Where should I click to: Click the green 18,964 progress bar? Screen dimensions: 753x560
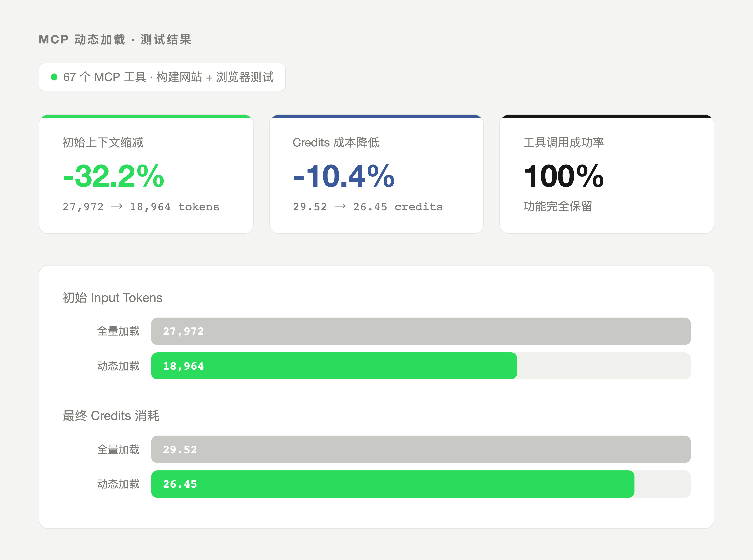point(334,366)
